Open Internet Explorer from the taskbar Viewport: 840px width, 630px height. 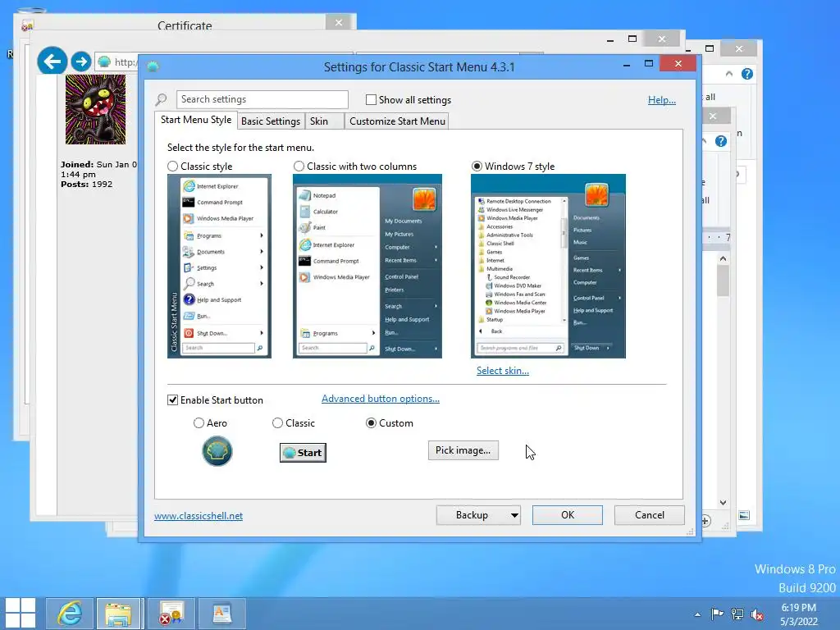coord(70,613)
